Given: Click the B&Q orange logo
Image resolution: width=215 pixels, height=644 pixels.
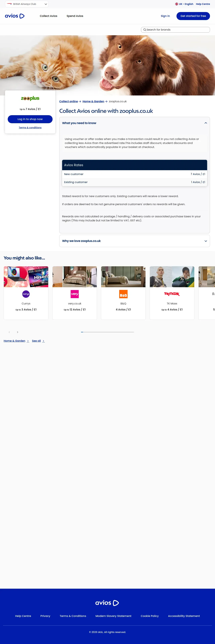Looking at the screenshot, I should pos(123,294).
